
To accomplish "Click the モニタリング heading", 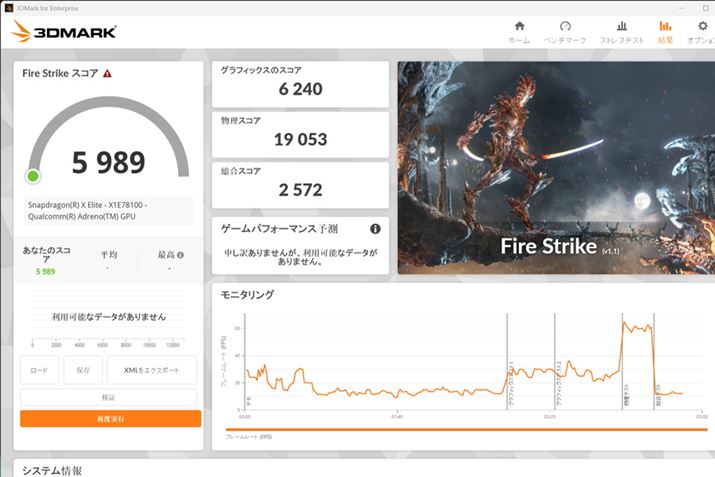I will 247,295.
